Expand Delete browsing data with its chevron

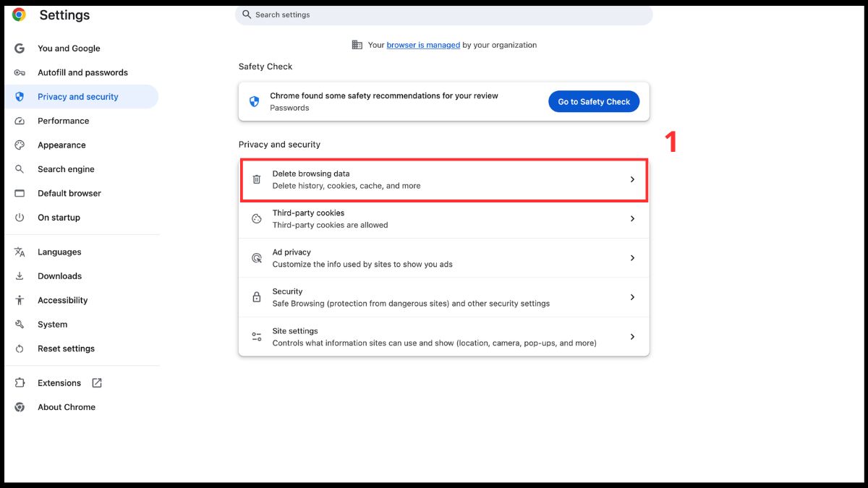coord(632,179)
